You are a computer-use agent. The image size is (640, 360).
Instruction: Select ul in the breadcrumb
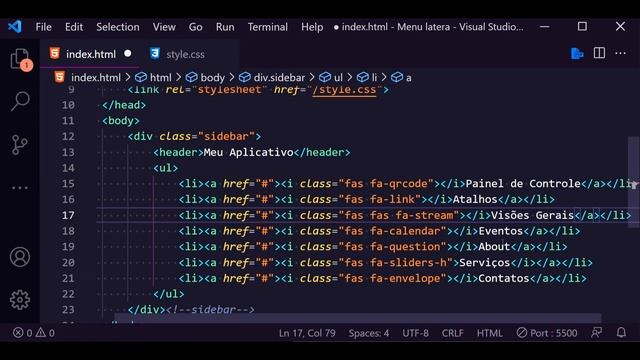point(338,78)
